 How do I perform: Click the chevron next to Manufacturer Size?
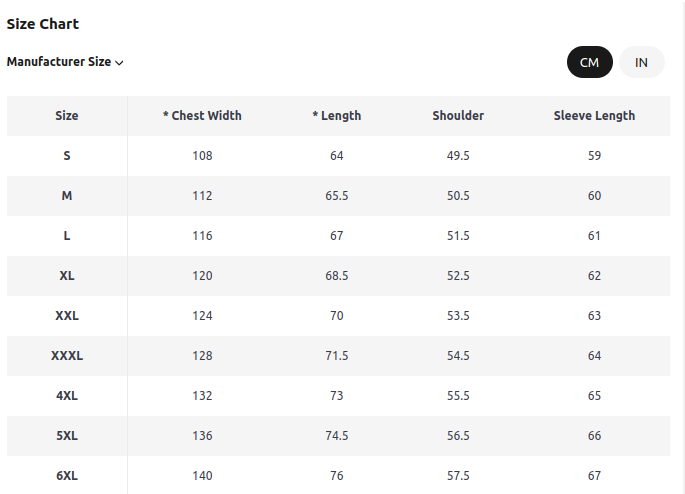119,63
